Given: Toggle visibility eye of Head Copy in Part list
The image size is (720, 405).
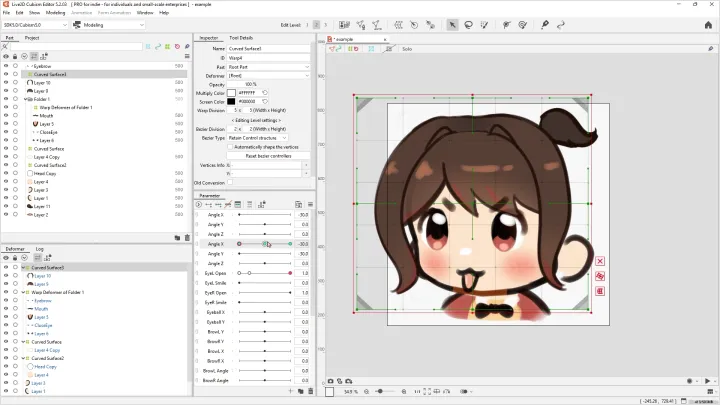Looking at the screenshot, I should [x=6, y=174].
